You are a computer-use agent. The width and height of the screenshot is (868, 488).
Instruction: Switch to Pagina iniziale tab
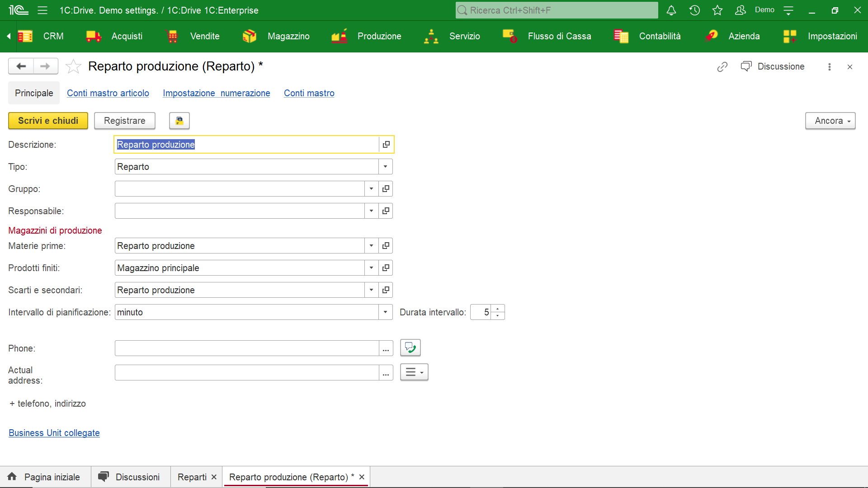click(x=45, y=477)
